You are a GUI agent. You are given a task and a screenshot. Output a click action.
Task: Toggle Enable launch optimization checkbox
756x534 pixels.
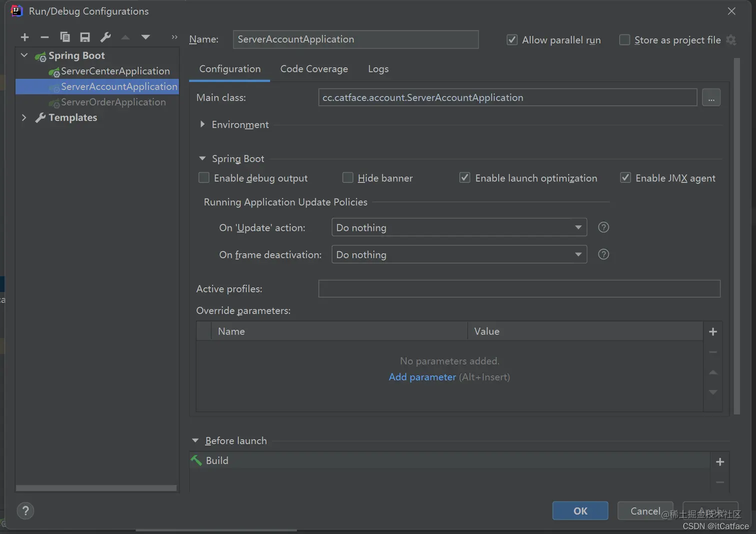(x=464, y=177)
